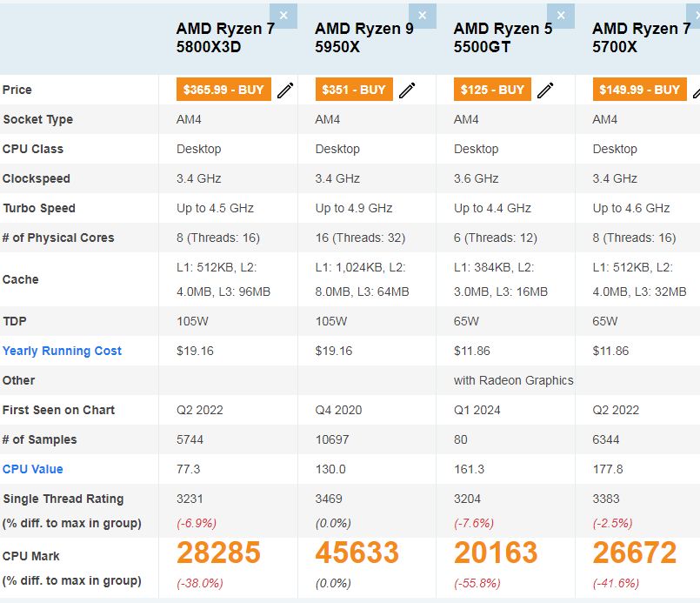
Task: Select the AMD Ryzen 5 5500GT heading
Action: pos(503,37)
